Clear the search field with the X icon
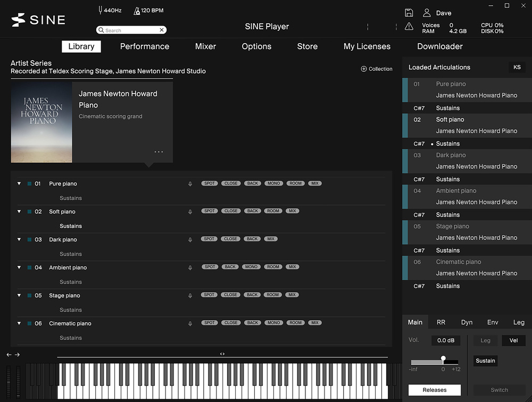Image resolution: width=532 pixels, height=402 pixels. click(162, 30)
